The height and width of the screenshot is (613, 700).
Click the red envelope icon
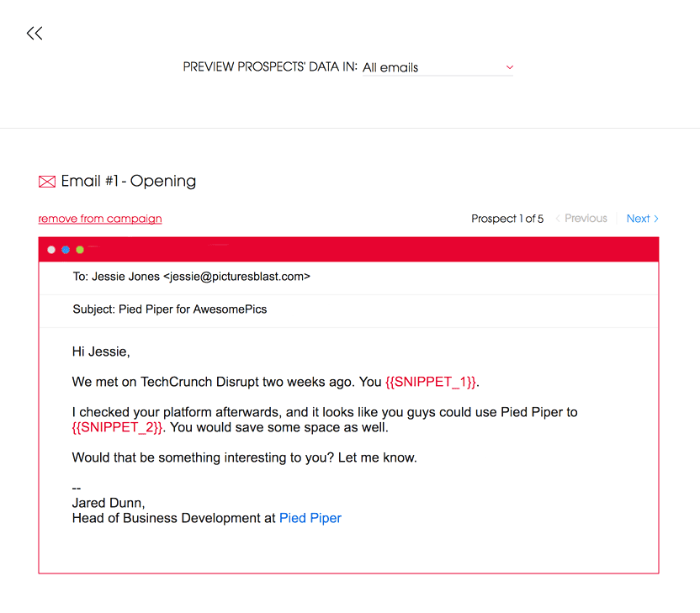(x=47, y=182)
